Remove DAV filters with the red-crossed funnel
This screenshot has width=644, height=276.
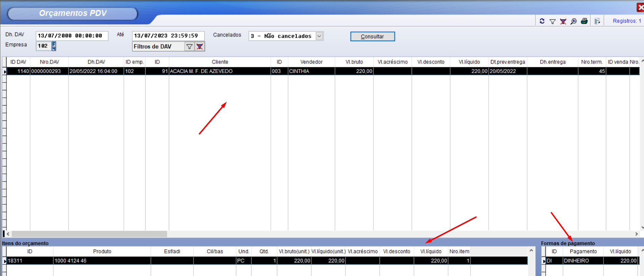coord(200,47)
